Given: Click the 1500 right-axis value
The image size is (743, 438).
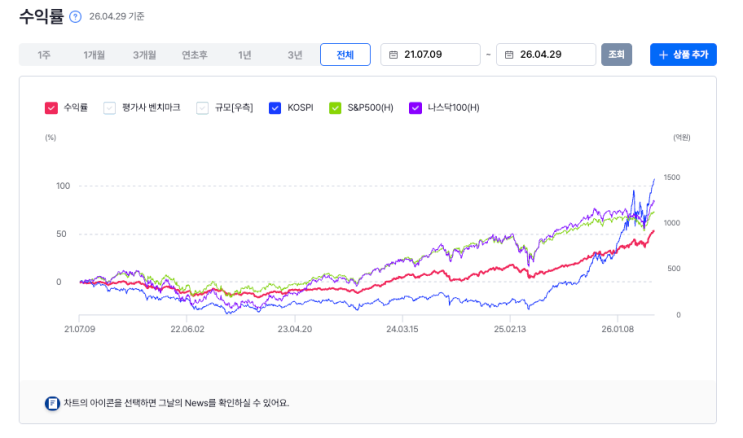Looking at the screenshot, I should pos(671,177).
